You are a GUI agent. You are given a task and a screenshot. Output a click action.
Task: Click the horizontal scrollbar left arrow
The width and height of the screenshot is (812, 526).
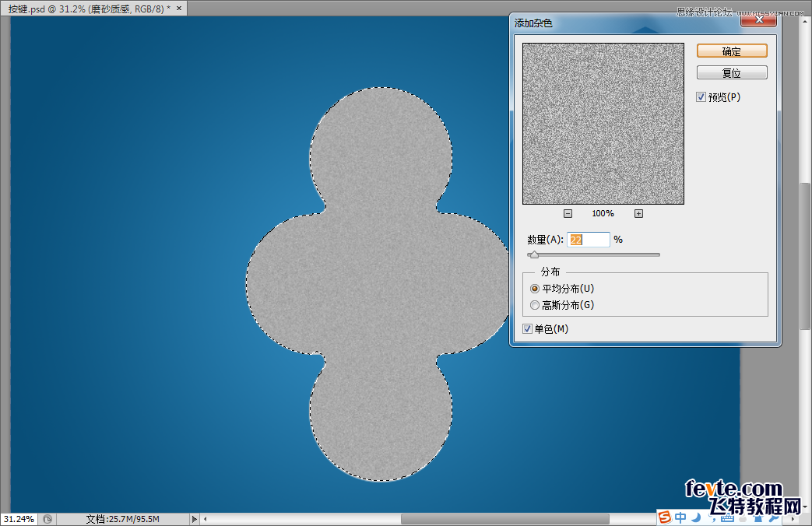pos(206,519)
